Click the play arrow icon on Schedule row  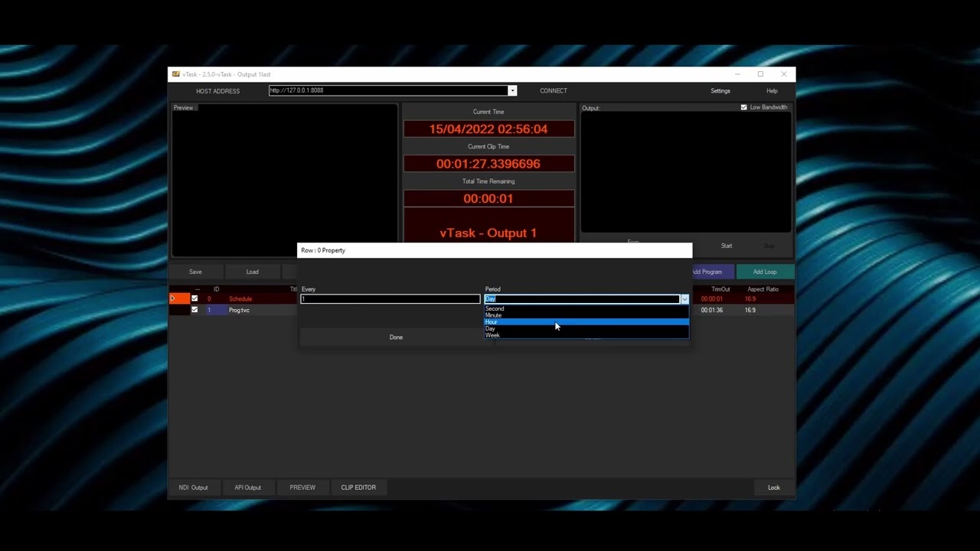(173, 298)
